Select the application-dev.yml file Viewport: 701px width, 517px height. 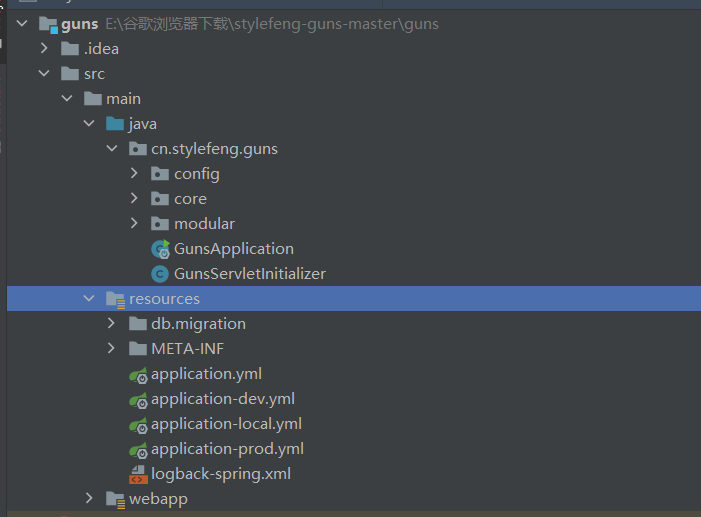tap(223, 399)
